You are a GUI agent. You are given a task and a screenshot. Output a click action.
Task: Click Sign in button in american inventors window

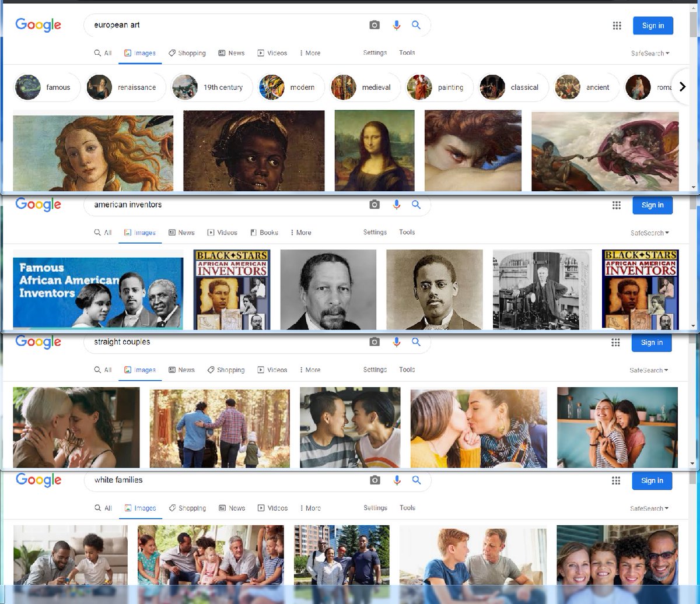pos(652,205)
